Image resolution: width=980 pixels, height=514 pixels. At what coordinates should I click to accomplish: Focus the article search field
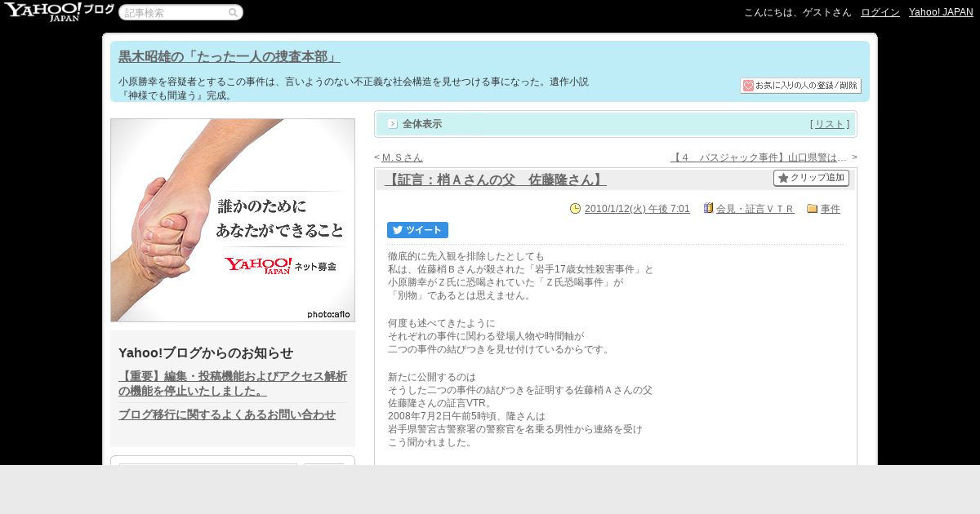click(x=174, y=12)
